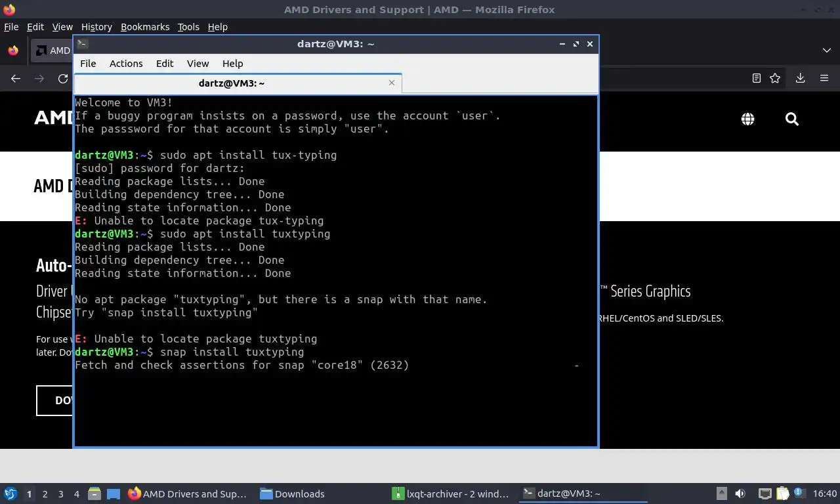Expand Firefox list all tabs chevron

point(826,51)
